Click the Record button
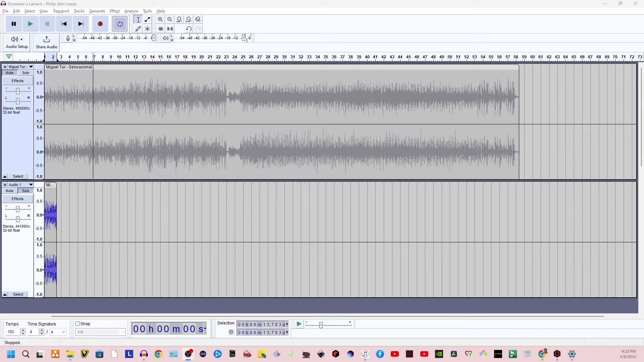Image resolution: width=644 pixels, height=362 pixels. tap(100, 24)
